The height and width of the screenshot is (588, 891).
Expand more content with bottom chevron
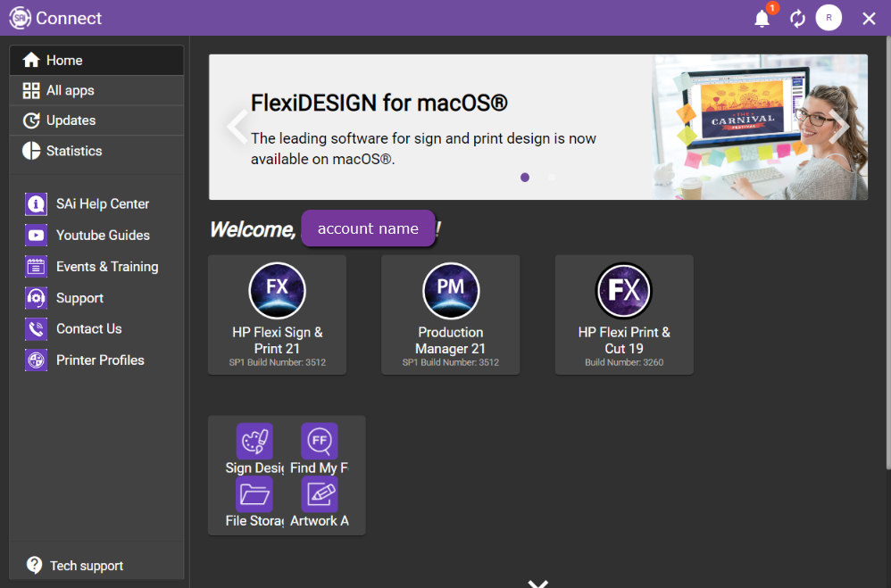click(537, 584)
